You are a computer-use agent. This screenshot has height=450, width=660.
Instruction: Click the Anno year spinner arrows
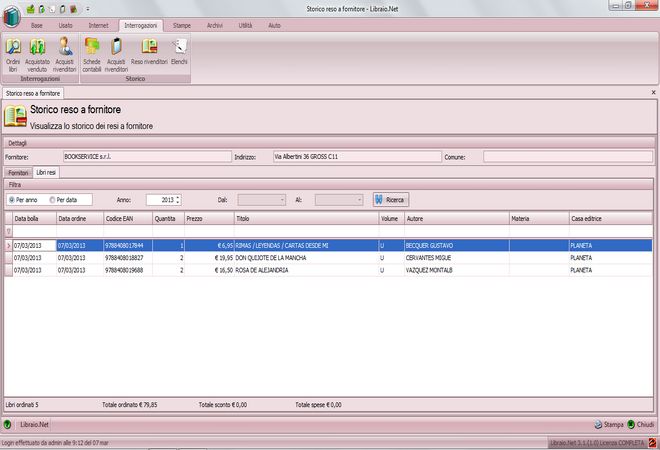(178, 200)
